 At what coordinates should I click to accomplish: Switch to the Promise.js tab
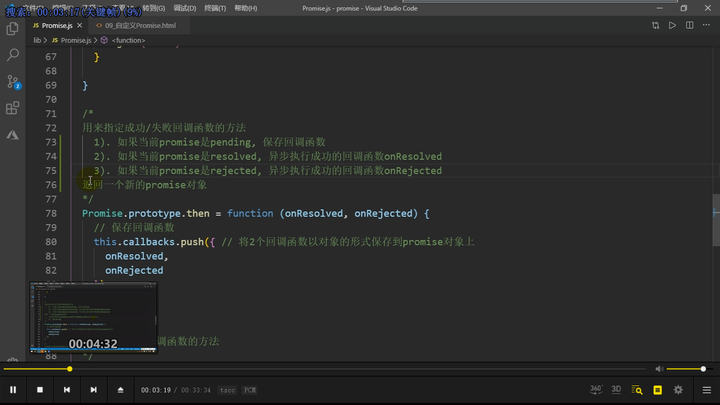click(57, 26)
